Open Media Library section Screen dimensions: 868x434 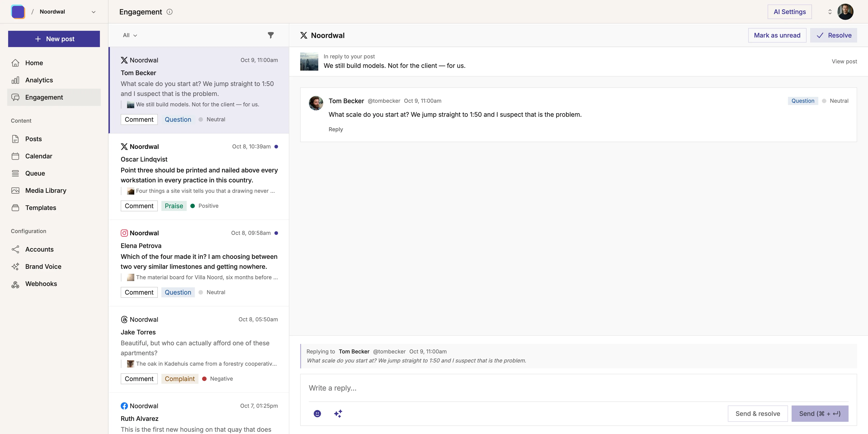(54, 191)
